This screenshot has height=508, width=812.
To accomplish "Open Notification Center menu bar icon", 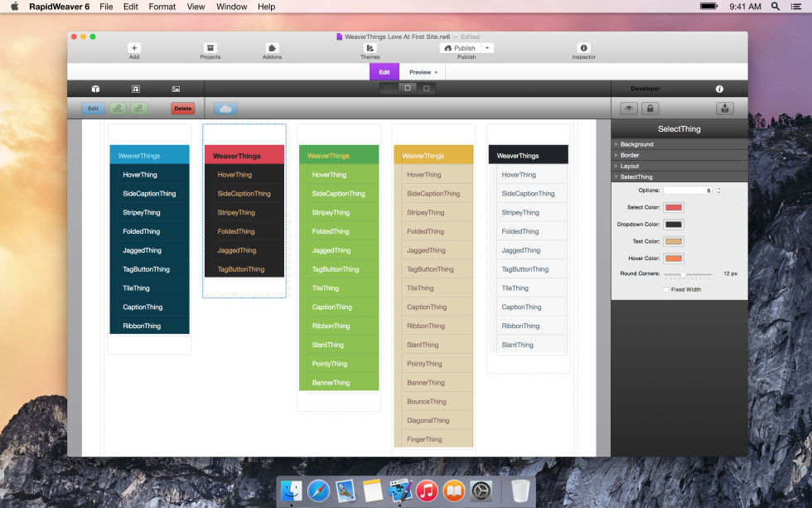I will 796,7.
